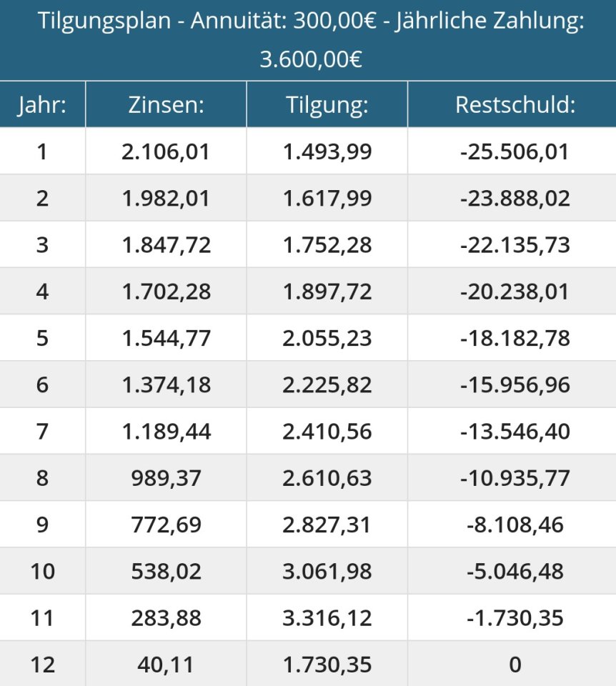Screen dimensions: 616x686
Task: Click Restschuld value -5.046,48
Action: pyautogui.click(x=515, y=572)
